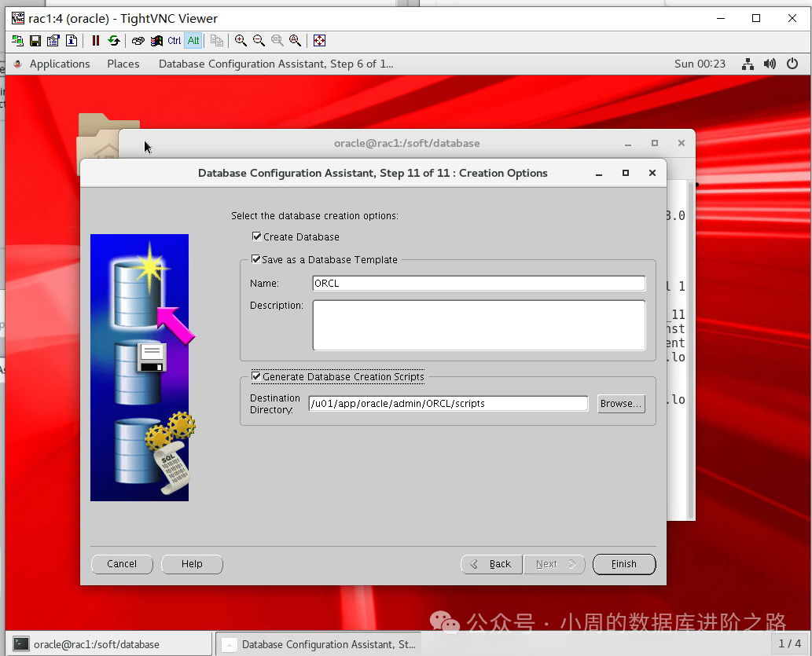Click the Description text area
The image size is (812, 656).
[479, 325]
